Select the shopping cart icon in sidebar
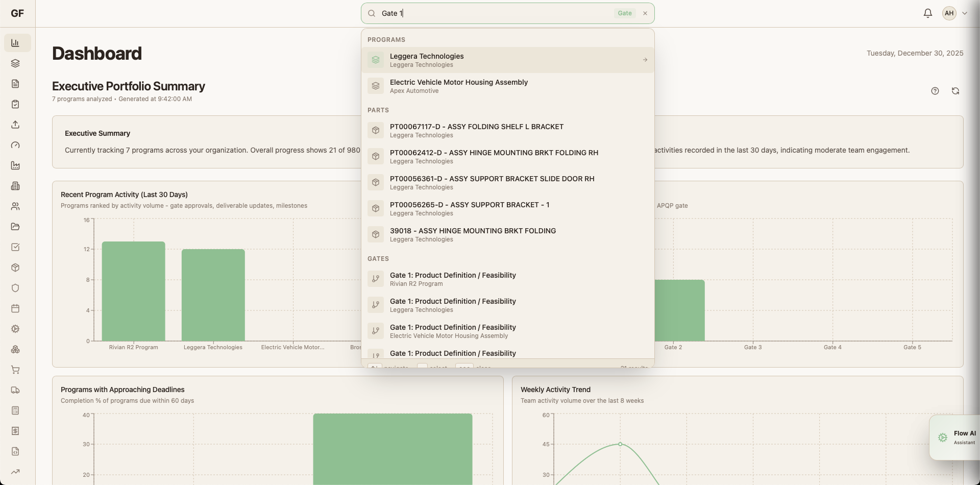Viewport: 980px width, 485px height. 15,370
